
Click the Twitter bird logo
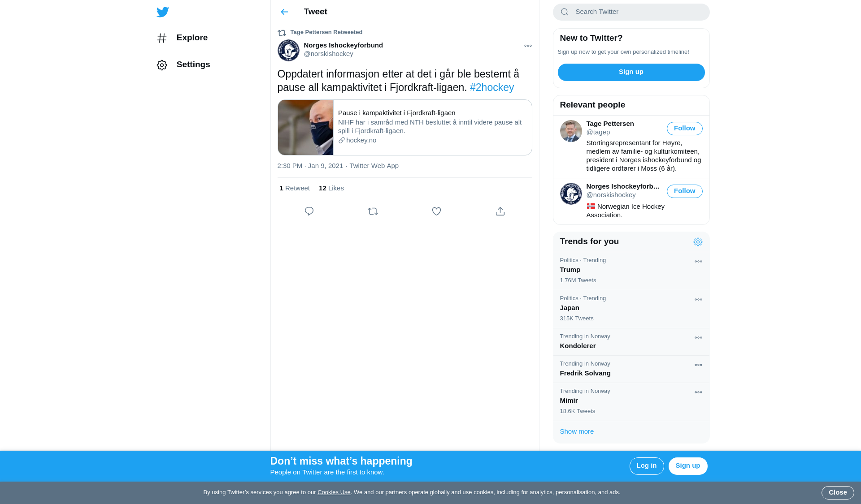[162, 12]
